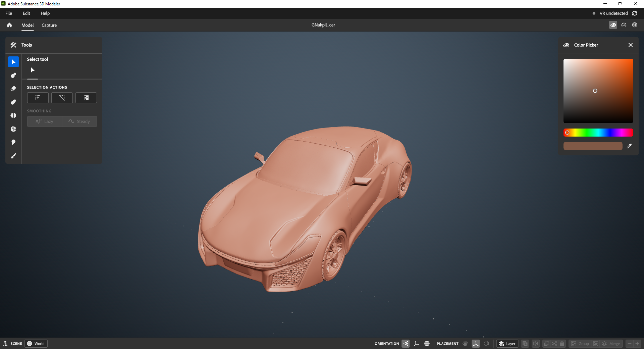Screen dimensions: 644x349
Task: Toggle the hand placement mode
Action: point(465,344)
